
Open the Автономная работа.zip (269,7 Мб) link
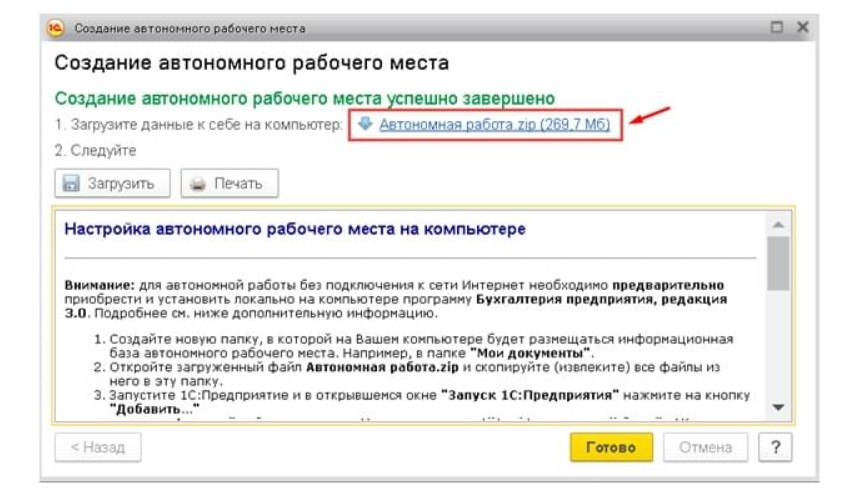[495, 124]
